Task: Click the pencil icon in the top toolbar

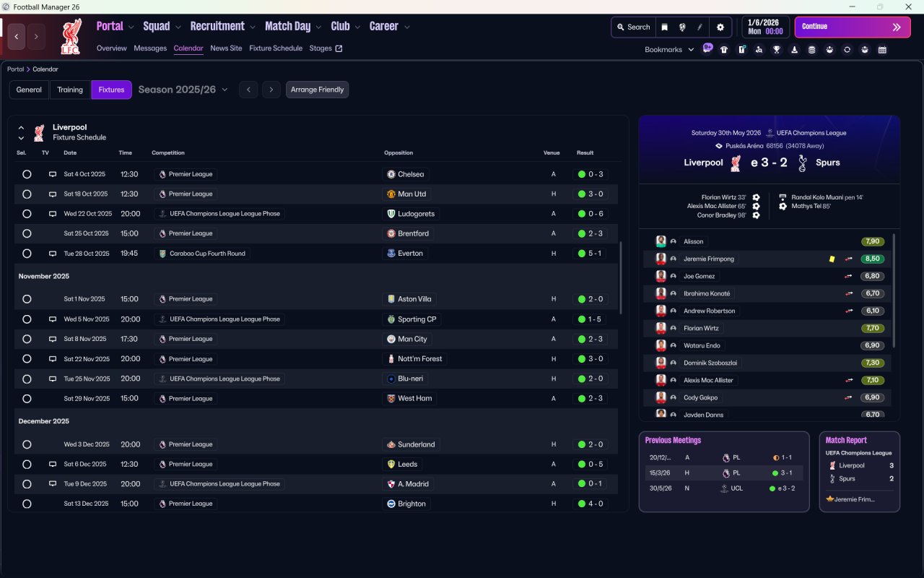Action: click(x=699, y=27)
